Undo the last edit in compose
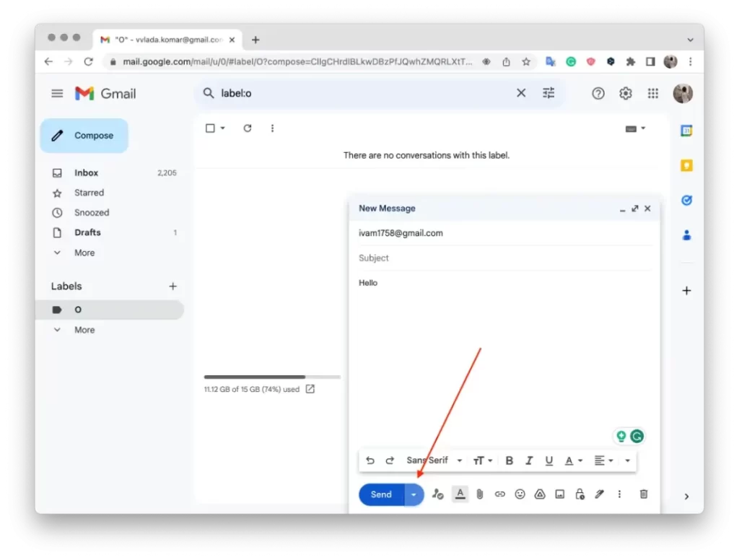Image resolution: width=739 pixels, height=560 pixels. [x=370, y=460]
